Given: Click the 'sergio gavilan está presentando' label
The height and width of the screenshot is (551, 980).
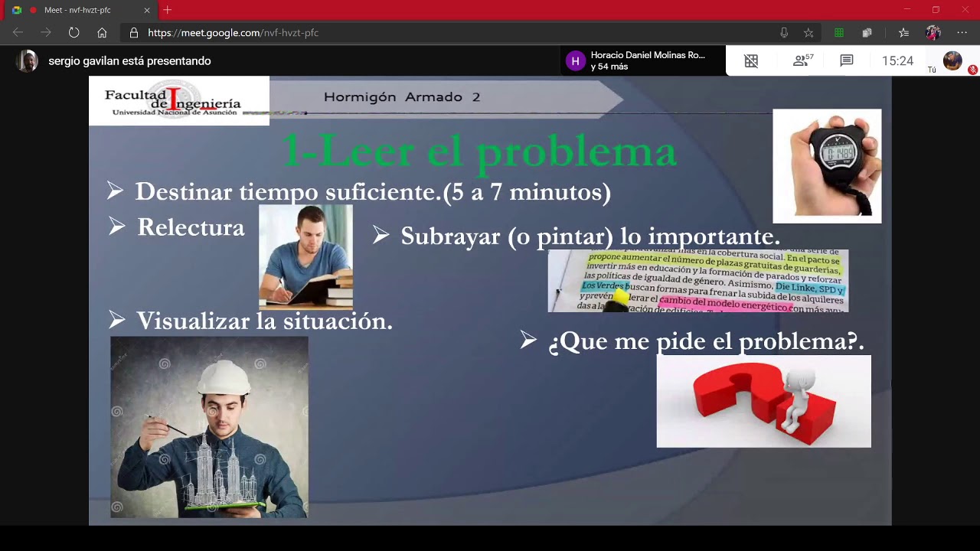Looking at the screenshot, I should [x=129, y=61].
